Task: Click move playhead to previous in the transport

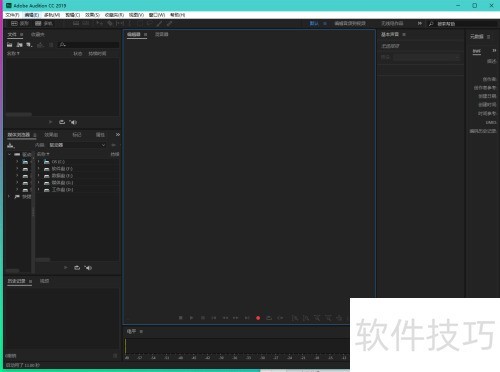Action: tap(214, 318)
